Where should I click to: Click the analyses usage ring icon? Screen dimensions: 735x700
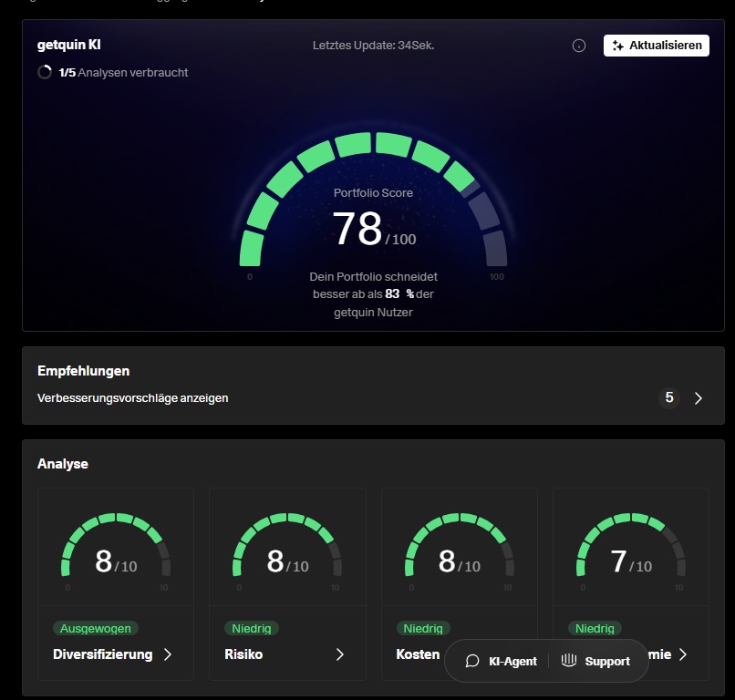click(x=45, y=72)
